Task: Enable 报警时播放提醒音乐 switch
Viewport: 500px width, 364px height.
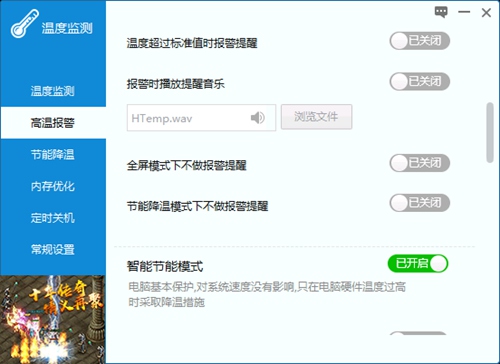Action: (420, 81)
